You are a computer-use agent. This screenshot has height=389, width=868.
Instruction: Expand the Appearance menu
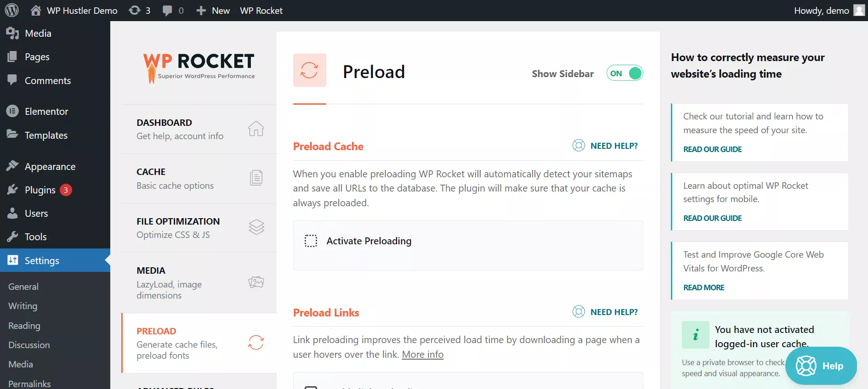[50, 166]
